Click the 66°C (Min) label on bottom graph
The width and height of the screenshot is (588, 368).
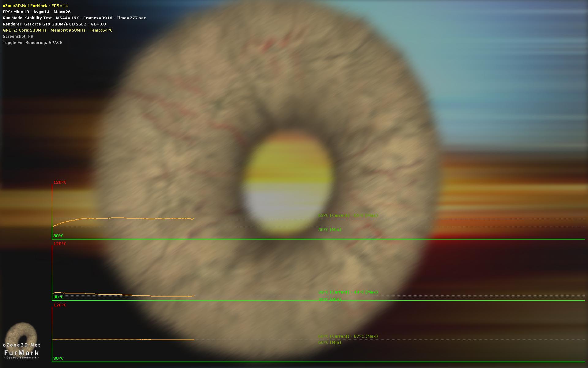(x=330, y=342)
